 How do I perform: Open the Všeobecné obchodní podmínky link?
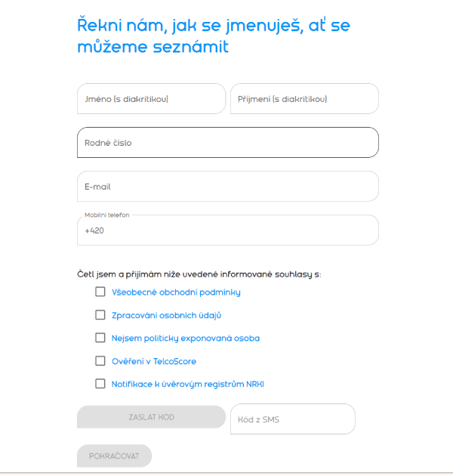[x=176, y=292]
